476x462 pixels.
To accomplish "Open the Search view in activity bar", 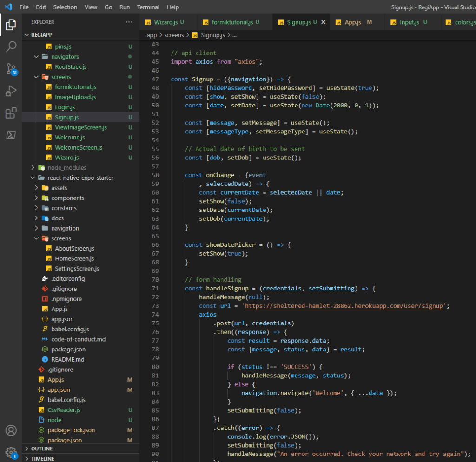I will (11, 46).
